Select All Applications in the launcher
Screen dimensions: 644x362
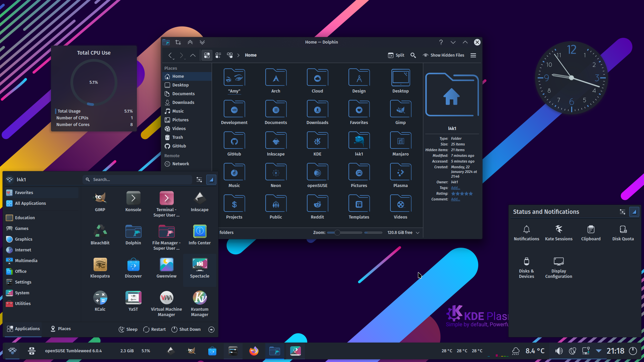coord(42,203)
